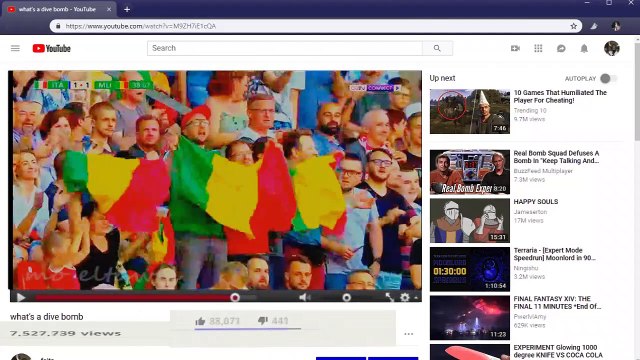Open the YouTube hamburger guide menu
The height and width of the screenshot is (360, 640).
(x=15, y=48)
